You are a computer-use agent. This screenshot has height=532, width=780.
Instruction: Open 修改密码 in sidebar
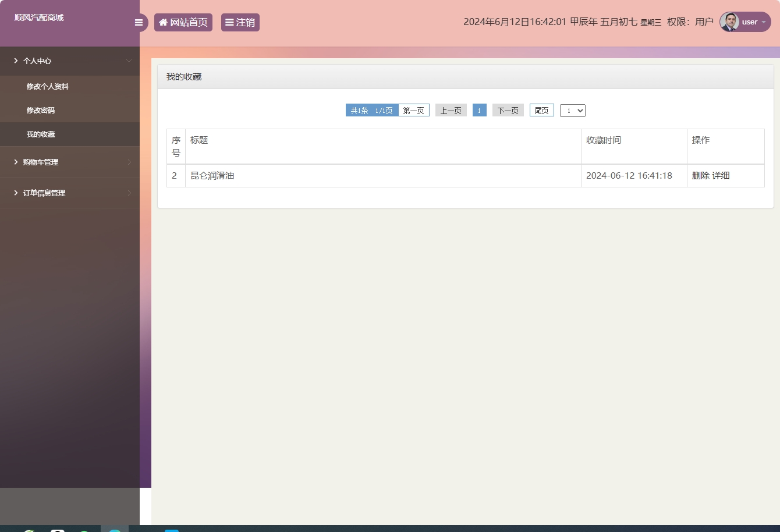click(41, 110)
